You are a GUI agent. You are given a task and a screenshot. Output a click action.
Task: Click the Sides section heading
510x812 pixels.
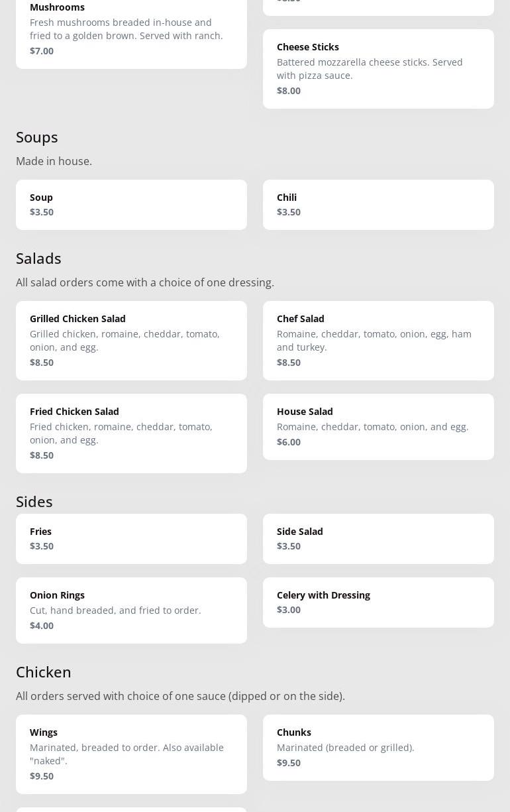click(x=34, y=502)
